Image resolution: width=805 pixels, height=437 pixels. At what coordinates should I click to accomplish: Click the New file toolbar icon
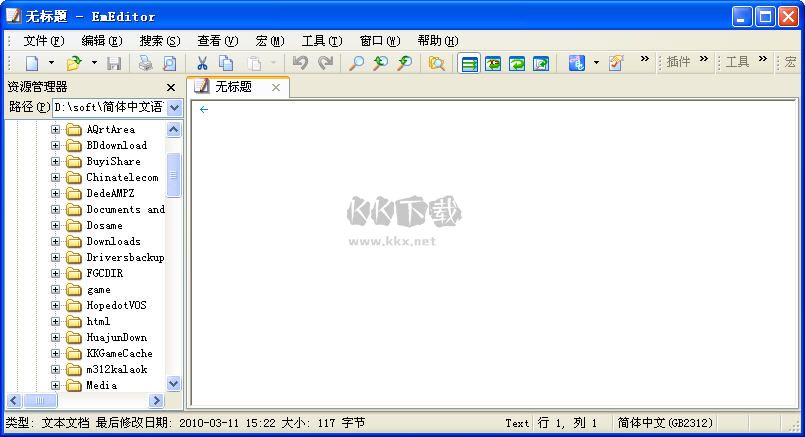(32, 63)
